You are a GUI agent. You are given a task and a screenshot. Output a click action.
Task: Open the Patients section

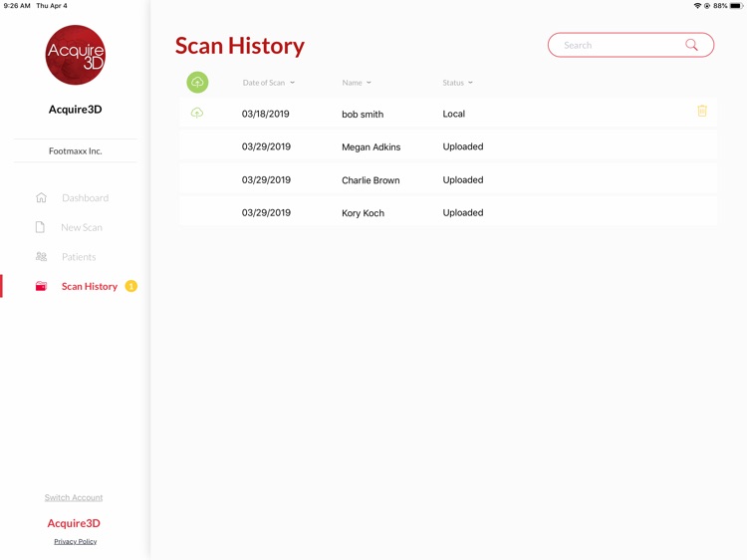pyautogui.click(x=79, y=257)
